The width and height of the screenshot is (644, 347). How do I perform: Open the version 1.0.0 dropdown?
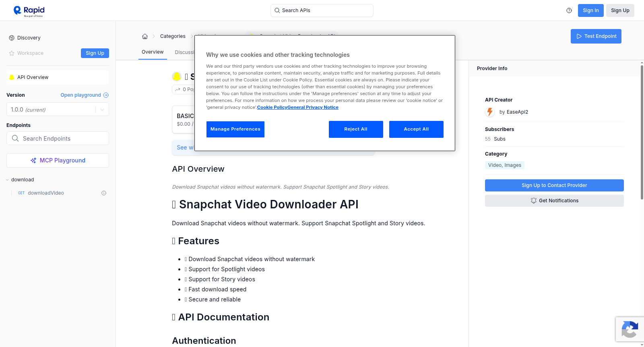(x=58, y=109)
